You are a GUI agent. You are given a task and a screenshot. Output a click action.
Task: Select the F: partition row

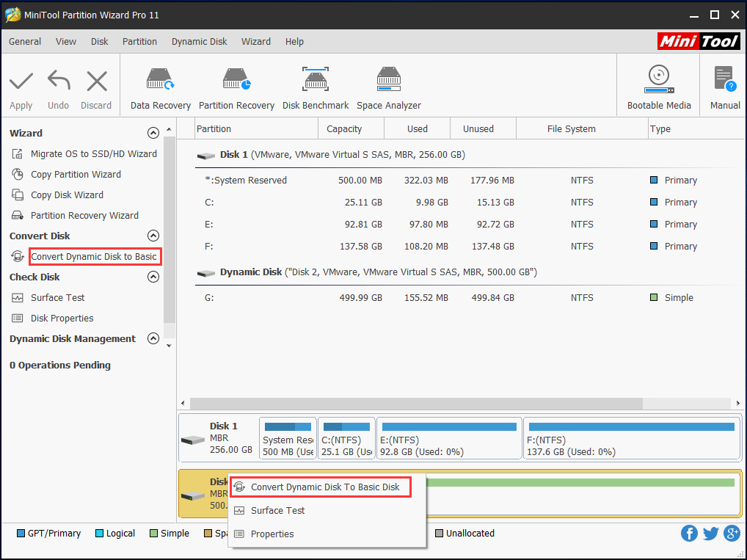point(469,246)
